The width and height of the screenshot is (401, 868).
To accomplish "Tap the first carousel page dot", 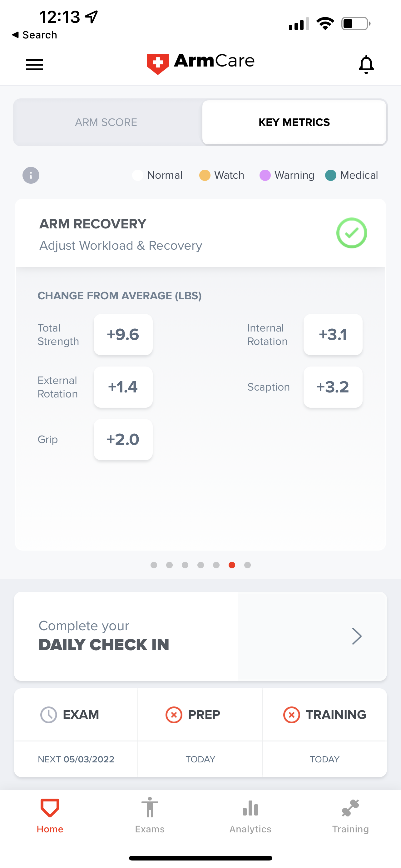I will click(154, 565).
